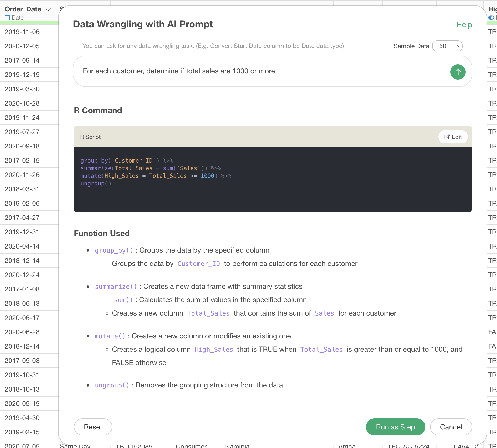Click the Help link

464,25
